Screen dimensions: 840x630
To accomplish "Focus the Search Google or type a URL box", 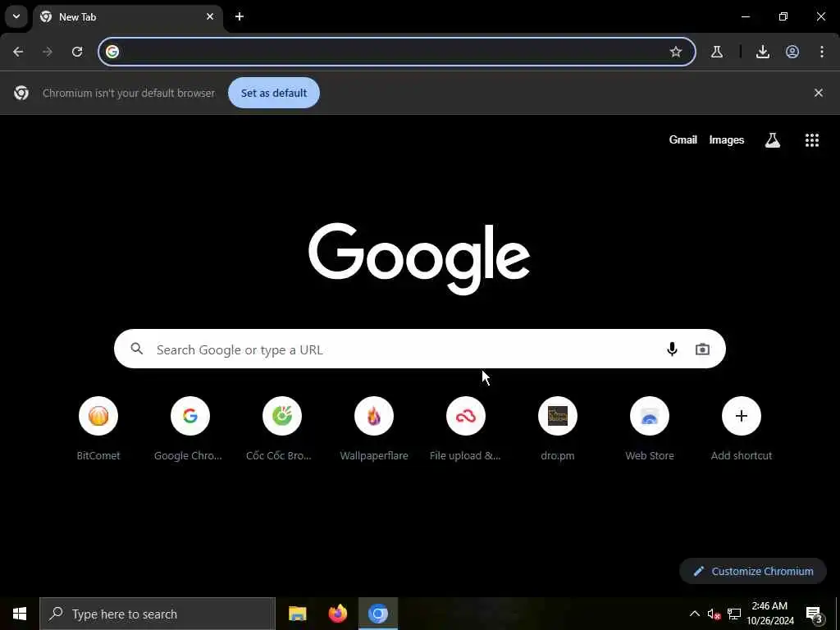I will click(419, 349).
